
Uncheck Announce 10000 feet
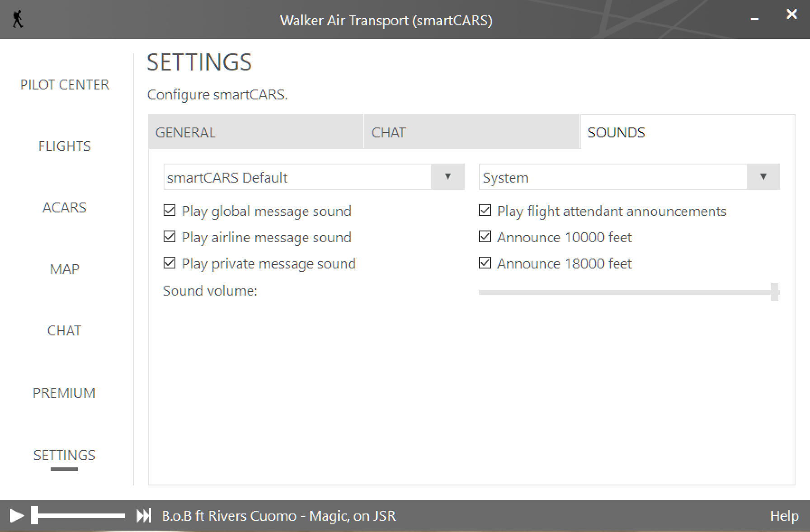point(485,237)
